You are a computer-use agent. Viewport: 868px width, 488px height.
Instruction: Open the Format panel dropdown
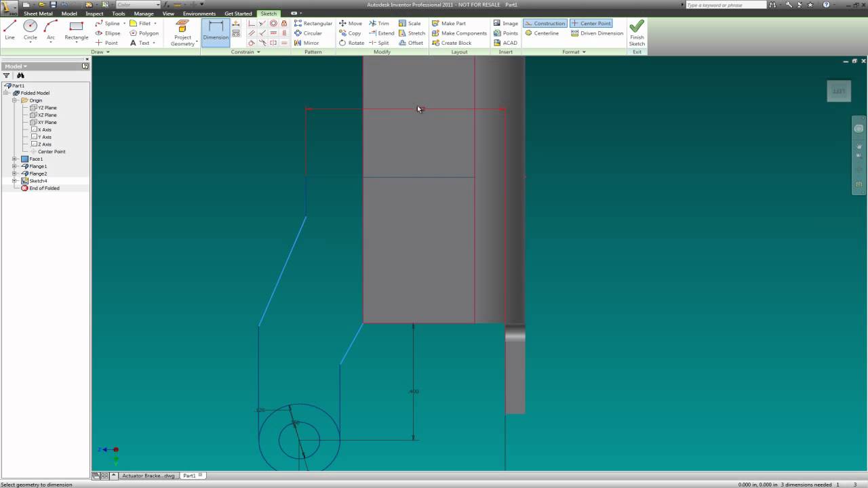[574, 52]
